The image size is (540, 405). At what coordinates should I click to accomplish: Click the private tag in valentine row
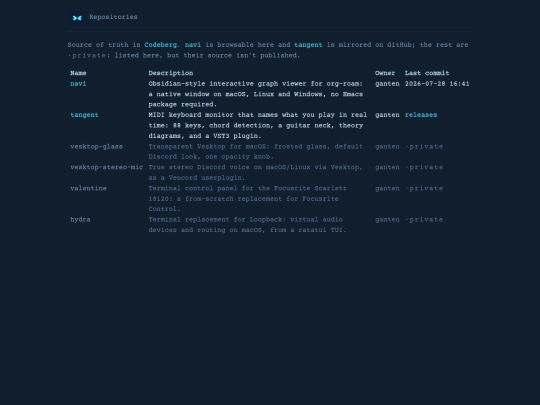(424, 188)
